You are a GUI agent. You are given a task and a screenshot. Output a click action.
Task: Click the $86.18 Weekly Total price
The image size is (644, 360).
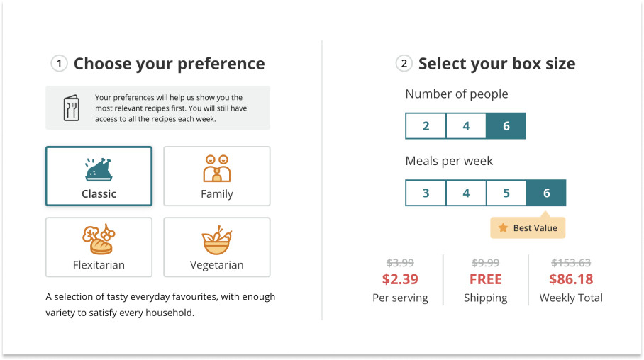tap(571, 279)
